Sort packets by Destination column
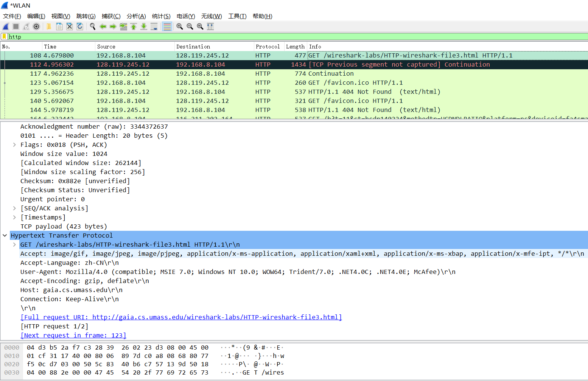 [214, 47]
